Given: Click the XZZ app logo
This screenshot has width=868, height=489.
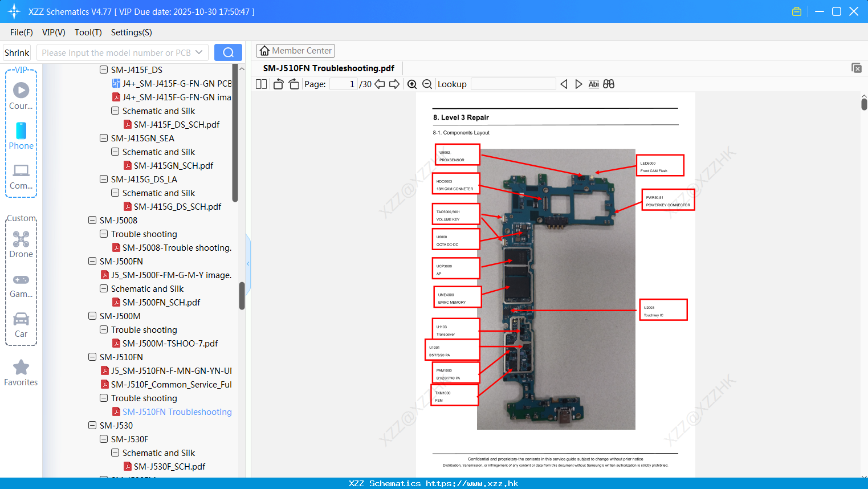Looking at the screenshot, I should 14,11.
